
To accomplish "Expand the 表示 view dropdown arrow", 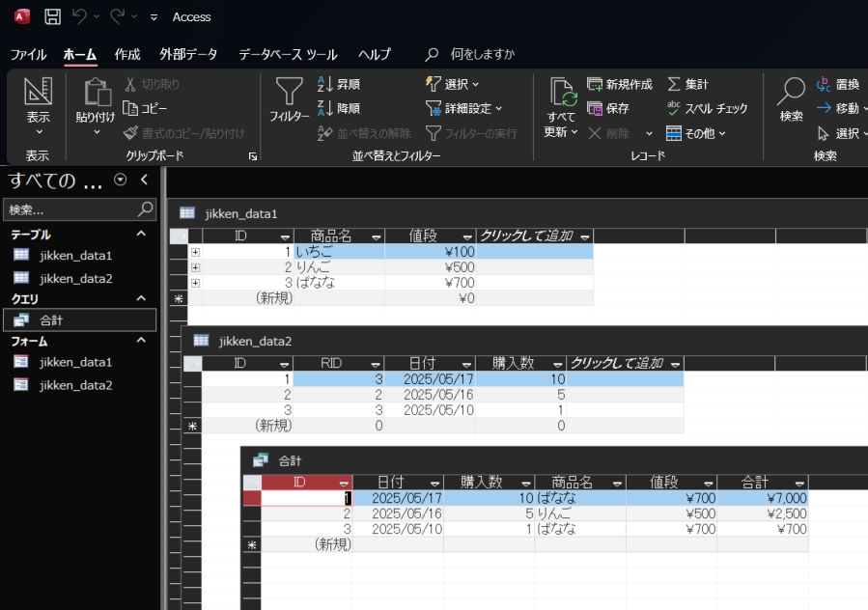I will point(39,132).
